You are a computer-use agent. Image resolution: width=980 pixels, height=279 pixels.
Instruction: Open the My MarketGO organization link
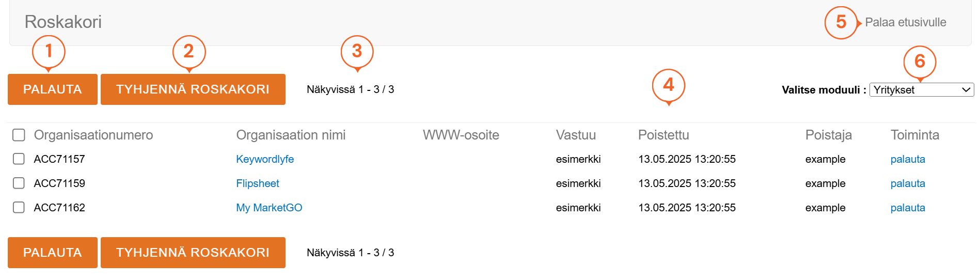point(269,208)
